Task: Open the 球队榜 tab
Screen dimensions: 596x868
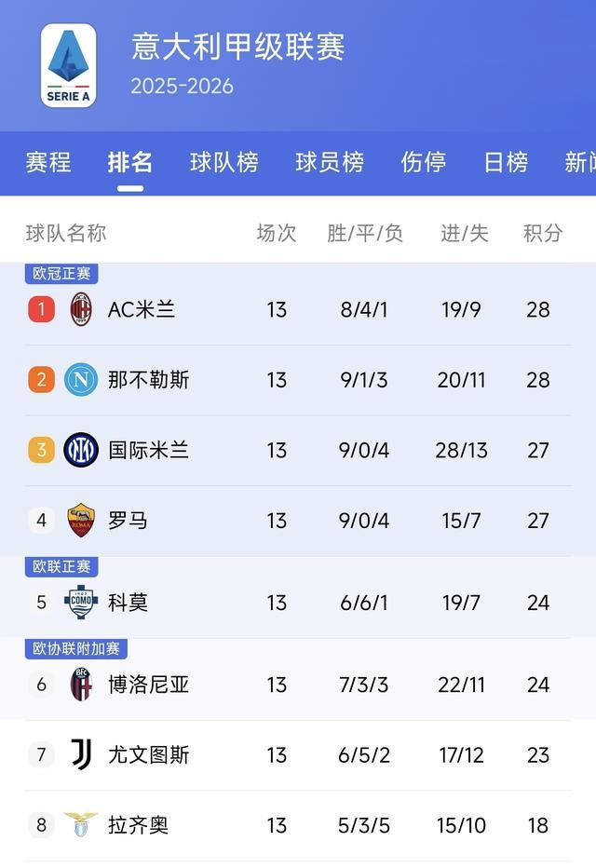Action: tap(224, 160)
